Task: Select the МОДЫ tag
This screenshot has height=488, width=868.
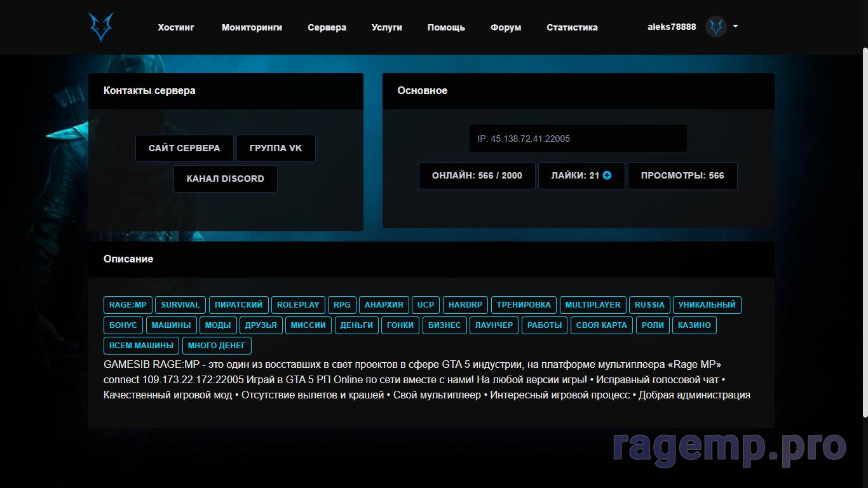Action: tap(218, 325)
